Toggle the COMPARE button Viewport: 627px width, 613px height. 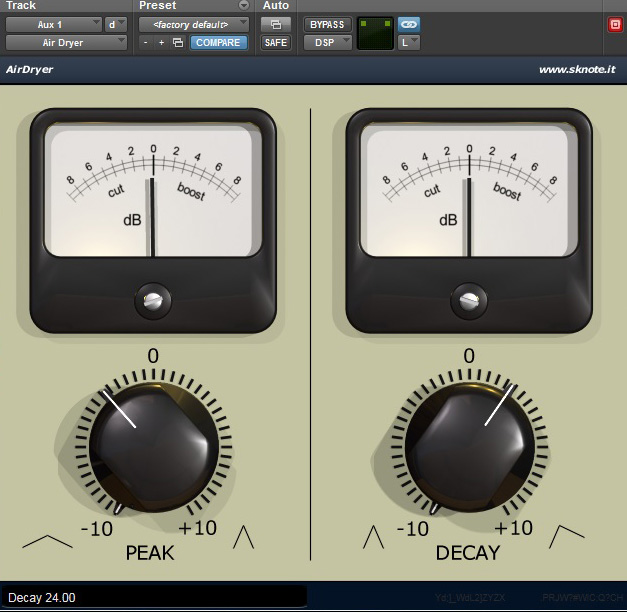pos(218,43)
